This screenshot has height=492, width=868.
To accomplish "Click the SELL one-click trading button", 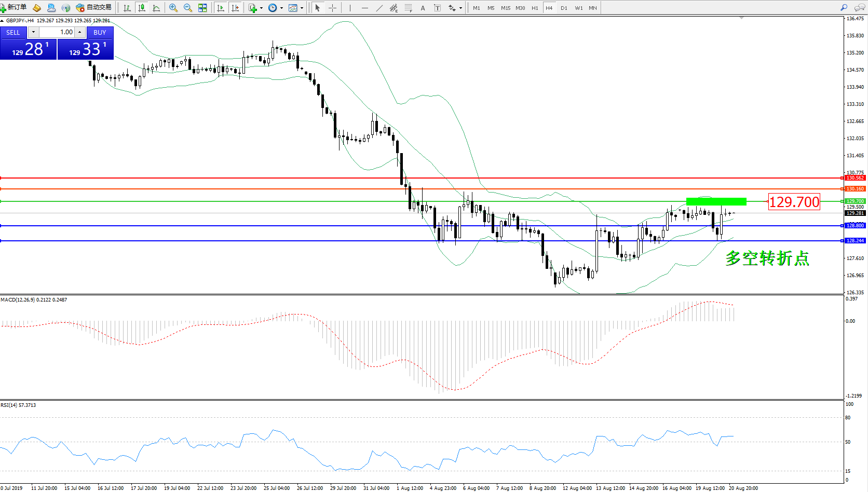I will tap(13, 32).
